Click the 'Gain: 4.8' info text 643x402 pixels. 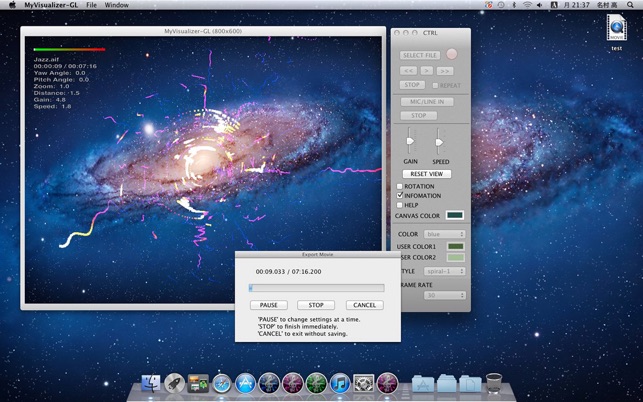tap(50, 100)
